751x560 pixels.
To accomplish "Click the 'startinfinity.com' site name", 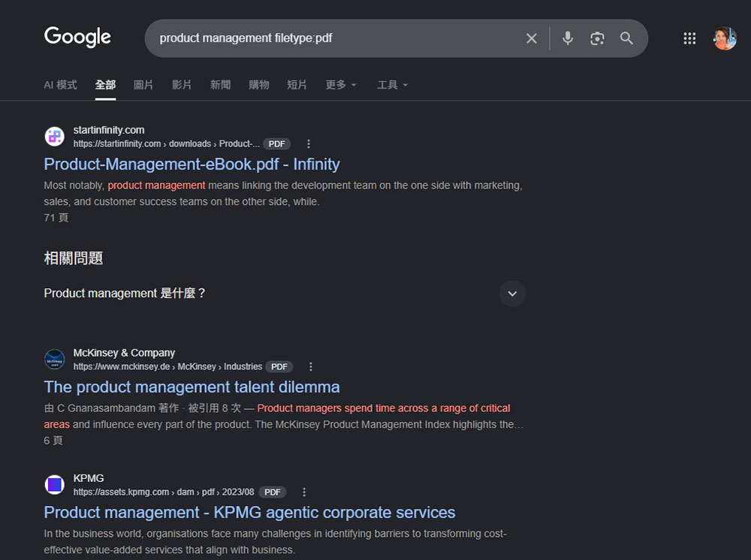I will point(109,130).
